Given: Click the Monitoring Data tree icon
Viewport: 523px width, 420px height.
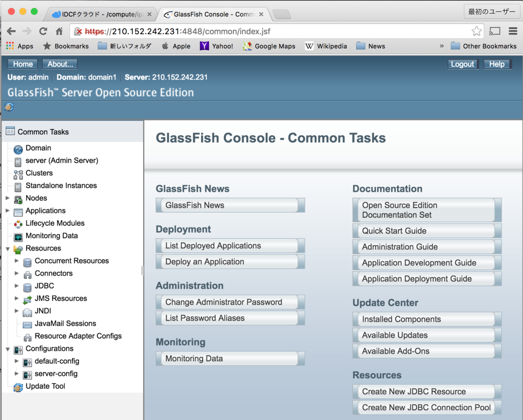Looking at the screenshot, I should [18, 237].
